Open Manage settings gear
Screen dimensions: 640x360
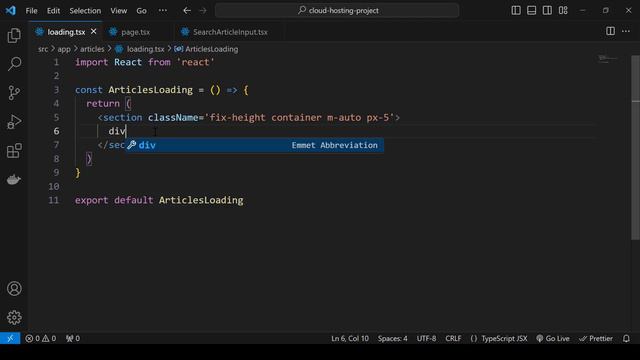pyautogui.click(x=14, y=317)
